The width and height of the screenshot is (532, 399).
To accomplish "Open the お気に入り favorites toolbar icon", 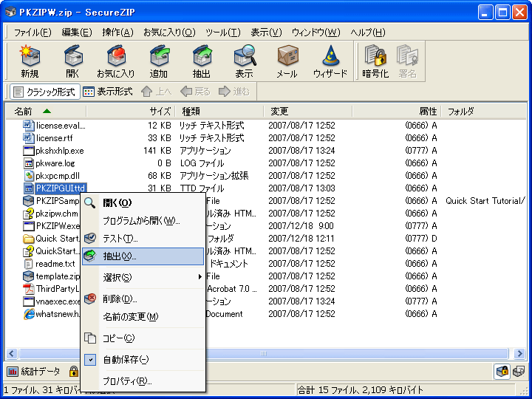I will (x=116, y=55).
